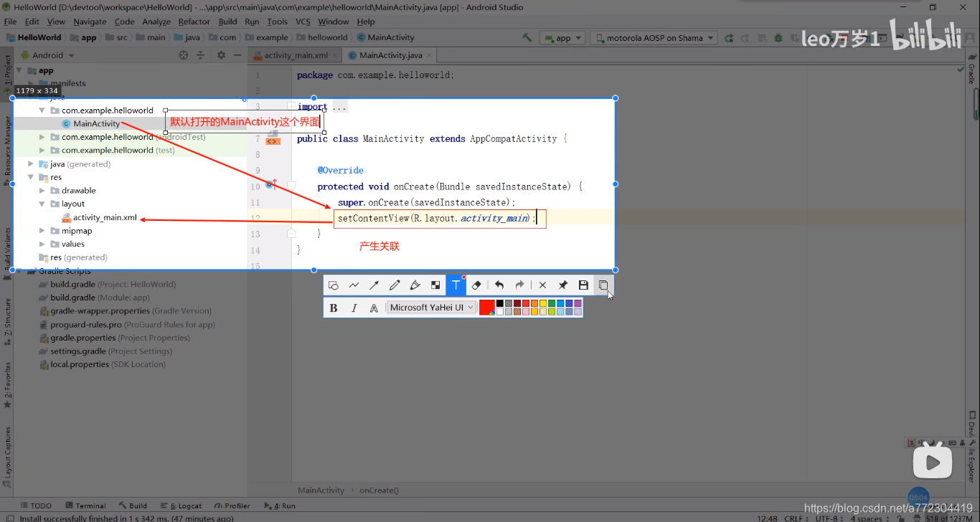Save the screenshot to file

point(583,285)
